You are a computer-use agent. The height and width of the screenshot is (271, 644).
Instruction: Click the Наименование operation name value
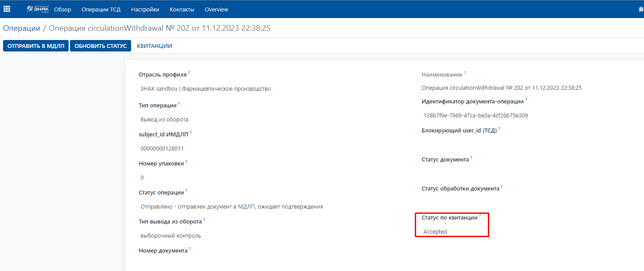(x=501, y=88)
